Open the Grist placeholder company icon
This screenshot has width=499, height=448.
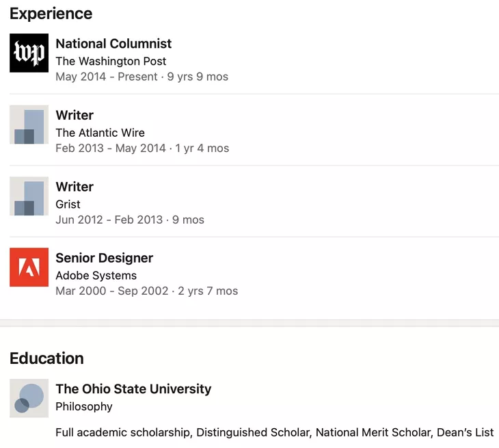tap(29, 196)
